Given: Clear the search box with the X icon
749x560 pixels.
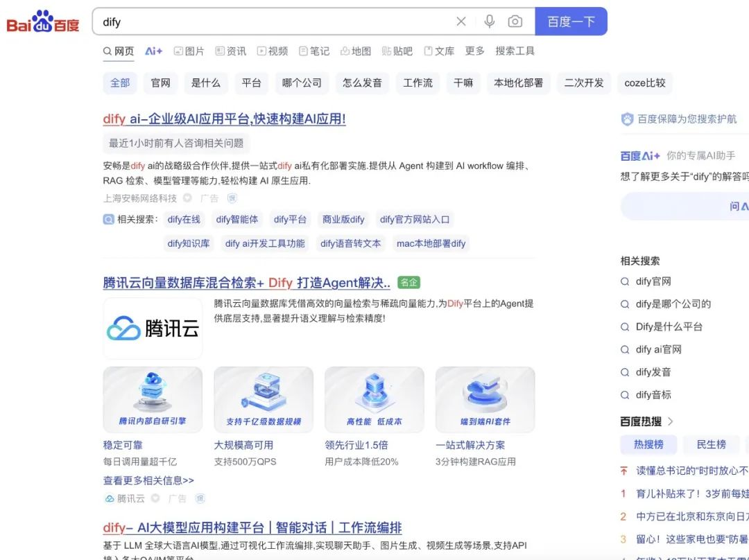Looking at the screenshot, I should [x=461, y=21].
